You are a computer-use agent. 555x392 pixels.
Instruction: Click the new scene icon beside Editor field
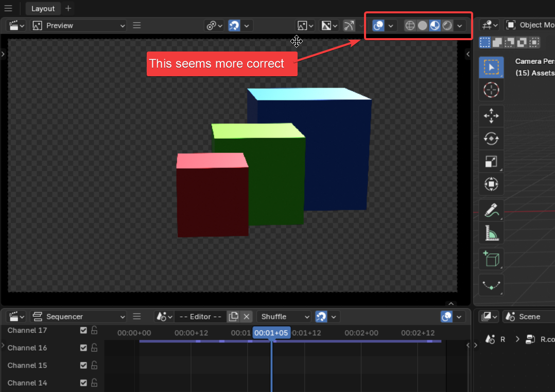[x=233, y=317]
